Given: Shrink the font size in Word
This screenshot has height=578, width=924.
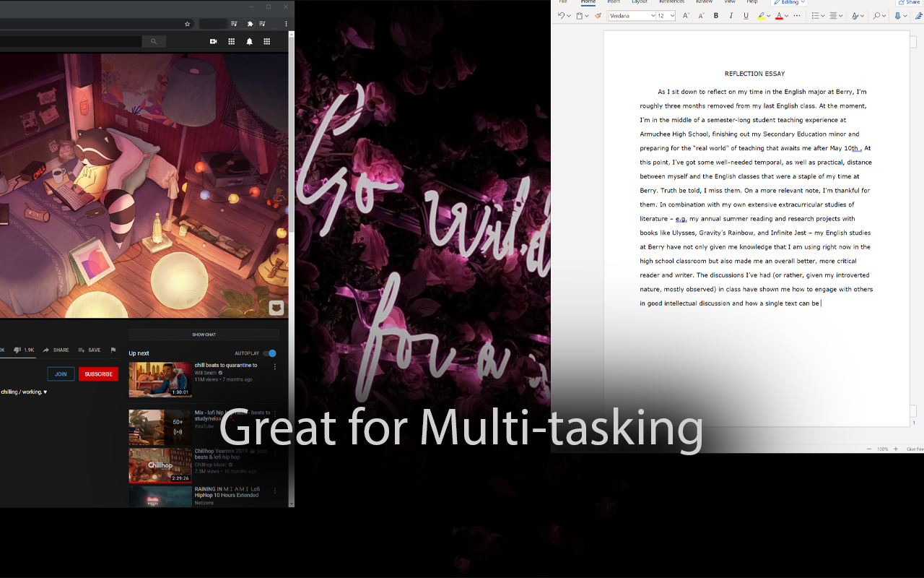Looking at the screenshot, I should (x=701, y=15).
